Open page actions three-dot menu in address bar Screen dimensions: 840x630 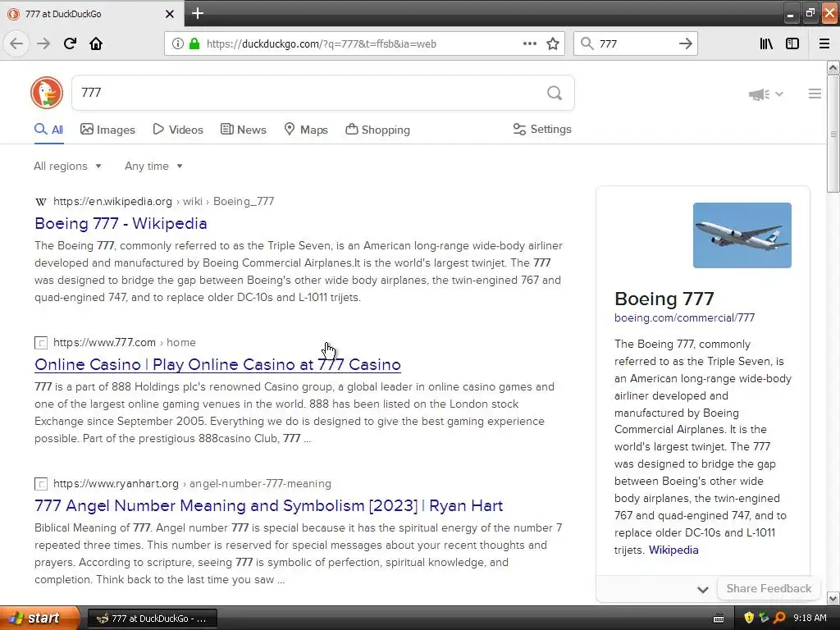click(x=530, y=43)
